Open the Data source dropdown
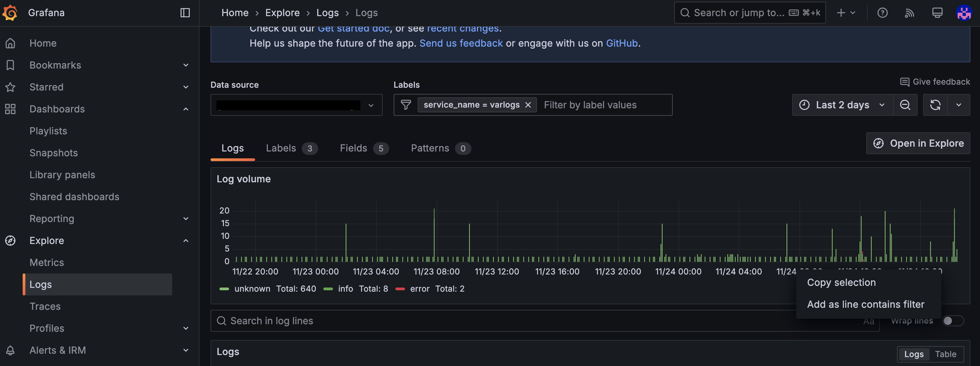The image size is (980, 366). pos(296,105)
